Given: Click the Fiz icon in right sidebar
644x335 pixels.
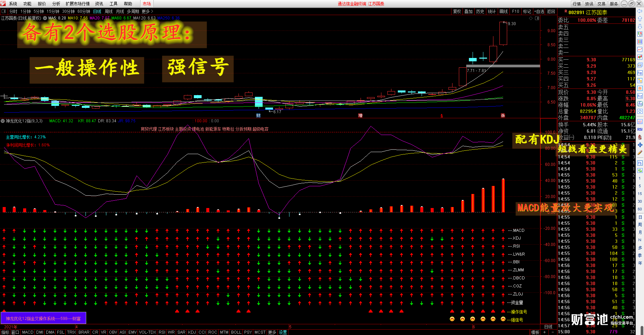Looking at the screenshot, I should tap(640, 96).
